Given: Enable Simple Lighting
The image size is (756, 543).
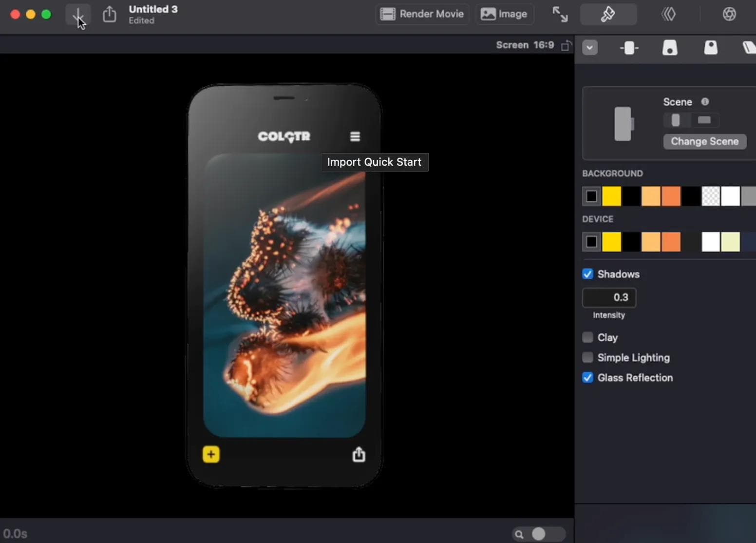Looking at the screenshot, I should point(587,357).
